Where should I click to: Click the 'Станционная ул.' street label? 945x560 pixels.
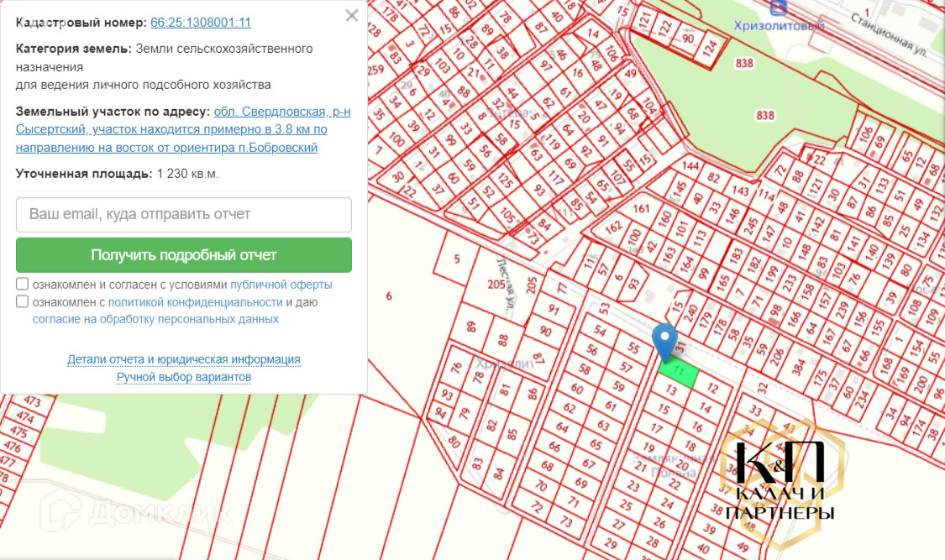[x=889, y=34]
